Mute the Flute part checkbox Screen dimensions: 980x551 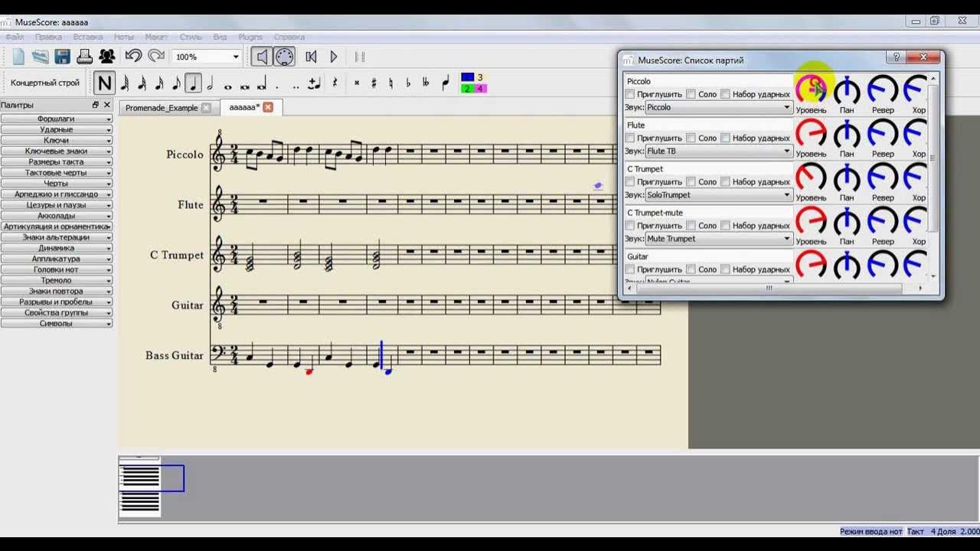[630, 138]
